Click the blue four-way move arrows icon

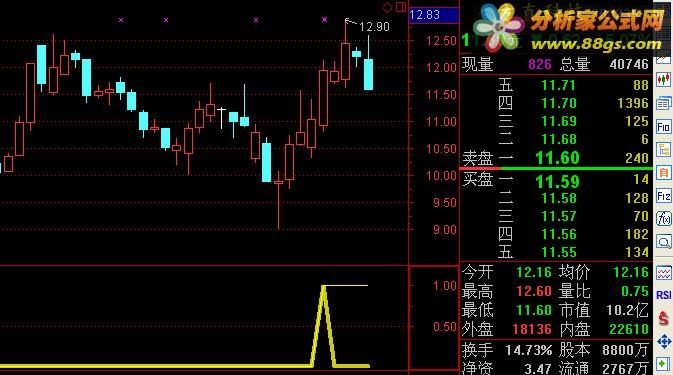point(664,342)
